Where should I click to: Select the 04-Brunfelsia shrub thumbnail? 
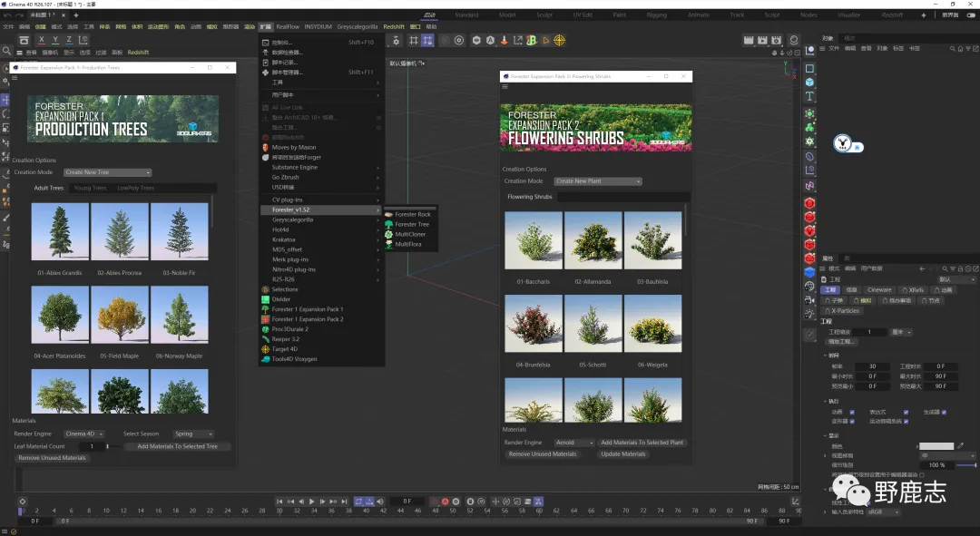(534, 323)
